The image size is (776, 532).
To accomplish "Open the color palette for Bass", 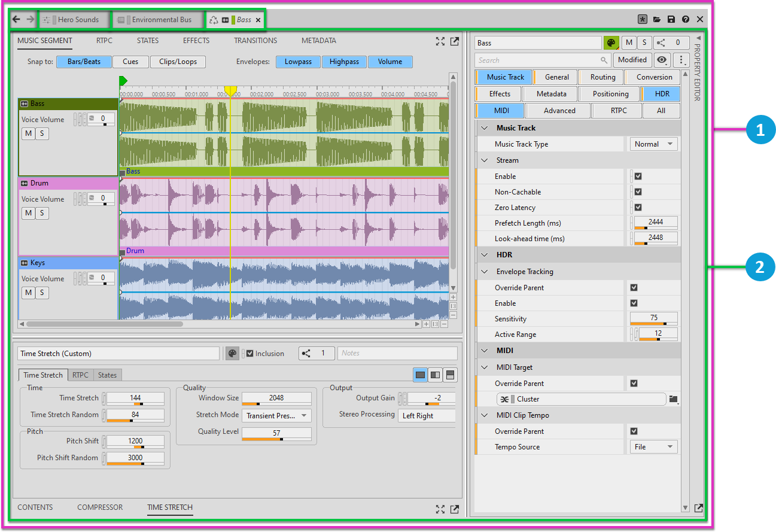I will click(611, 43).
